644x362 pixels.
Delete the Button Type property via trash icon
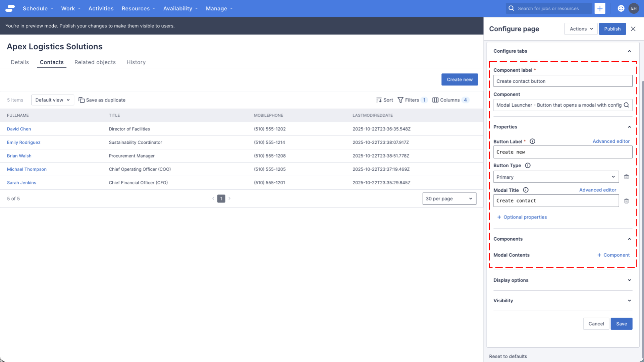coord(627,177)
